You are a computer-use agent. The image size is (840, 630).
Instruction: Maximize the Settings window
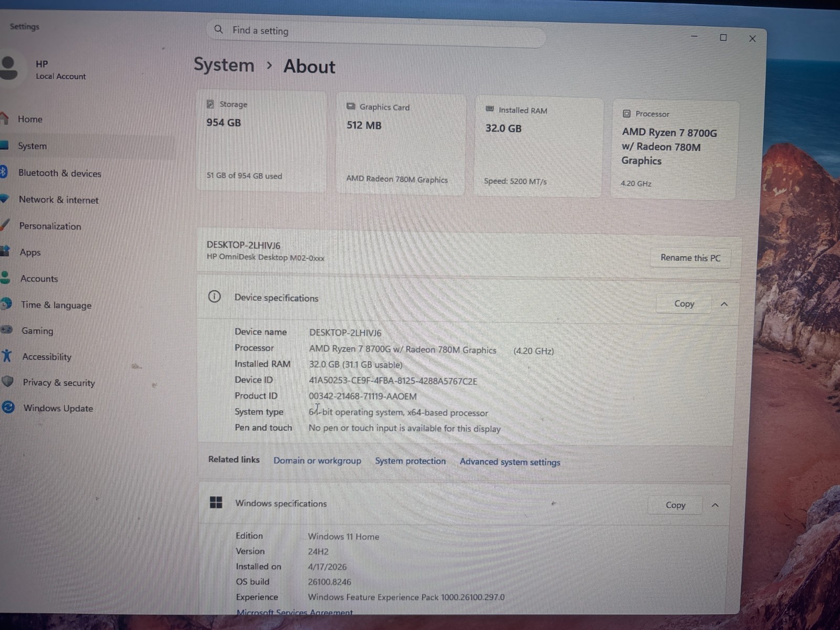point(723,37)
